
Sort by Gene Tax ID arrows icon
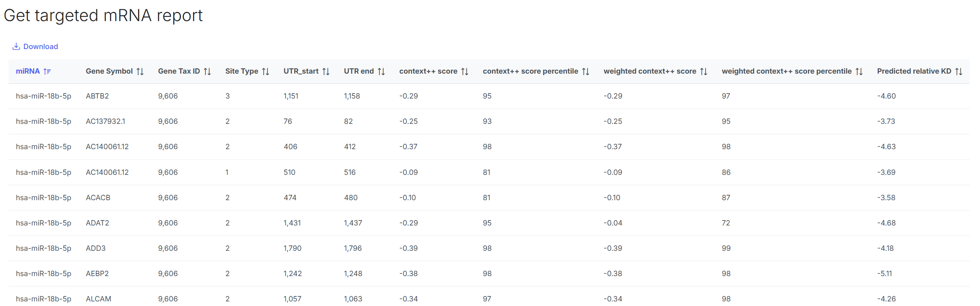(x=207, y=71)
